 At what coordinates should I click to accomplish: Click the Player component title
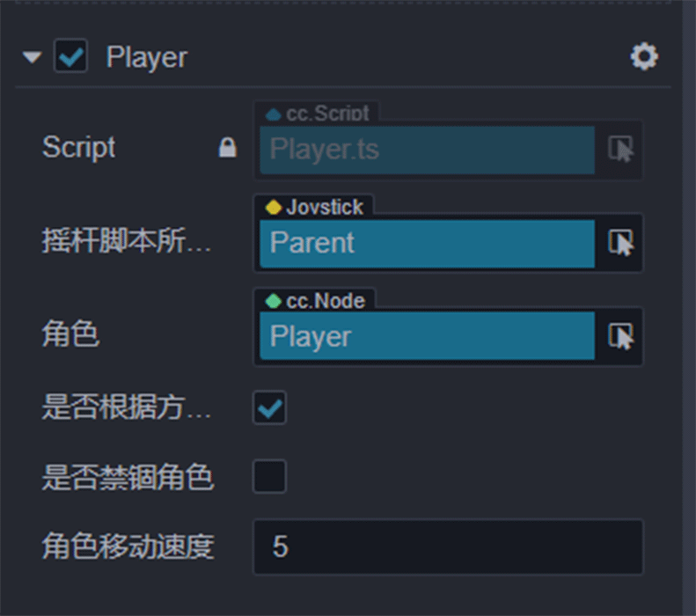pyautogui.click(x=146, y=58)
